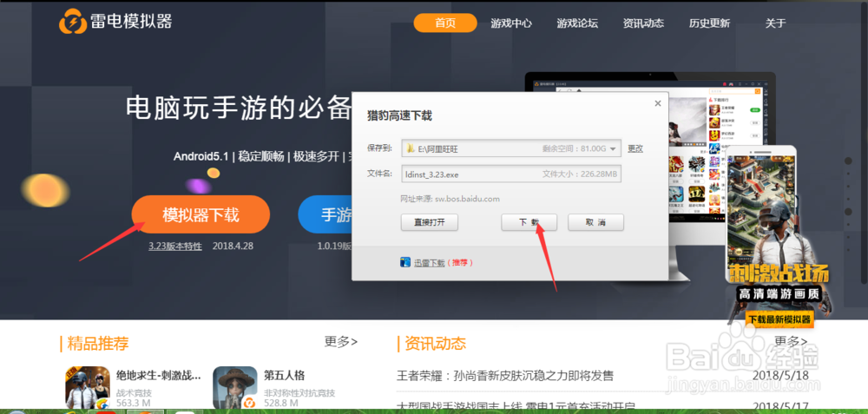
Task: Click 更多> beside 资讯动态
Action: [x=791, y=340]
